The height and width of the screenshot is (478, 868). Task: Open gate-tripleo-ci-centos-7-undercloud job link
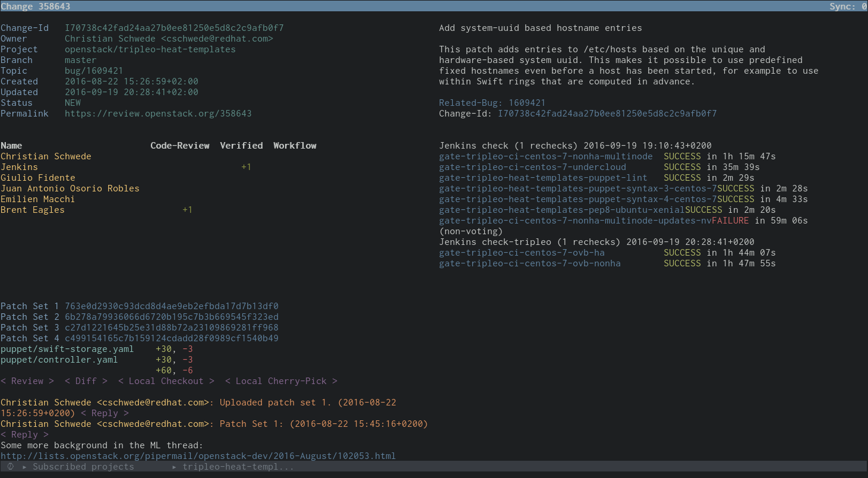tap(532, 167)
